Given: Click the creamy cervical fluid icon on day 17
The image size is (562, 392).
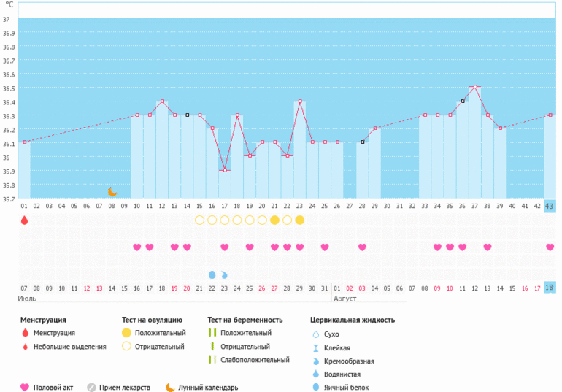Looking at the screenshot, I should click(224, 274).
